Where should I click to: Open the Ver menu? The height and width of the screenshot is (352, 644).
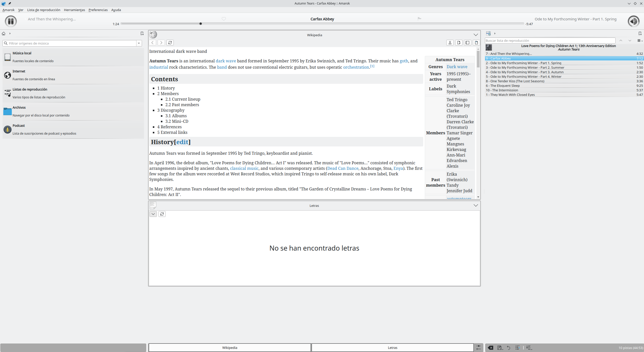point(21,10)
